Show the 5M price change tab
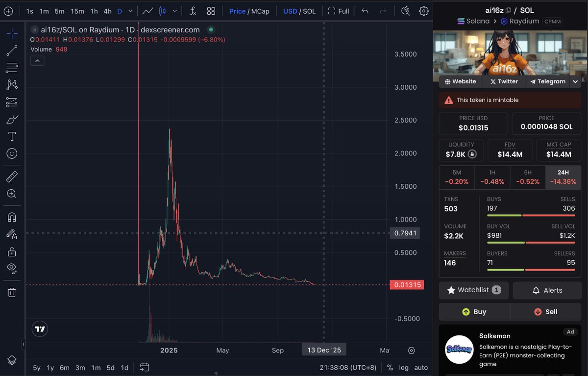The height and width of the screenshot is (376, 588). 456,177
